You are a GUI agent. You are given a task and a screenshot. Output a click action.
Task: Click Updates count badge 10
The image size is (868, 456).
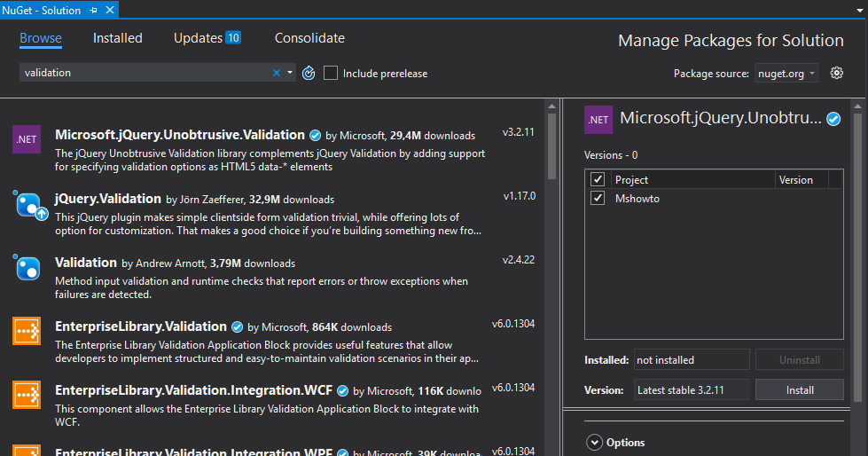233,37
